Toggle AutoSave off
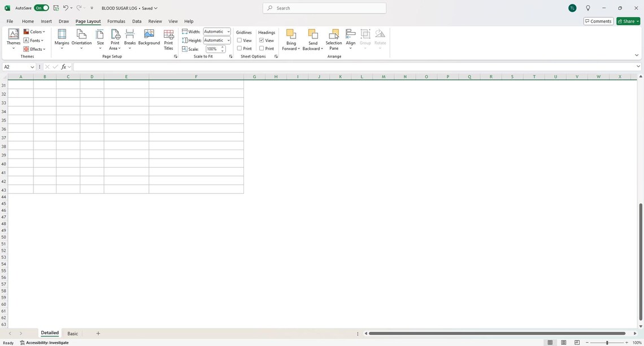 point(40,8)
